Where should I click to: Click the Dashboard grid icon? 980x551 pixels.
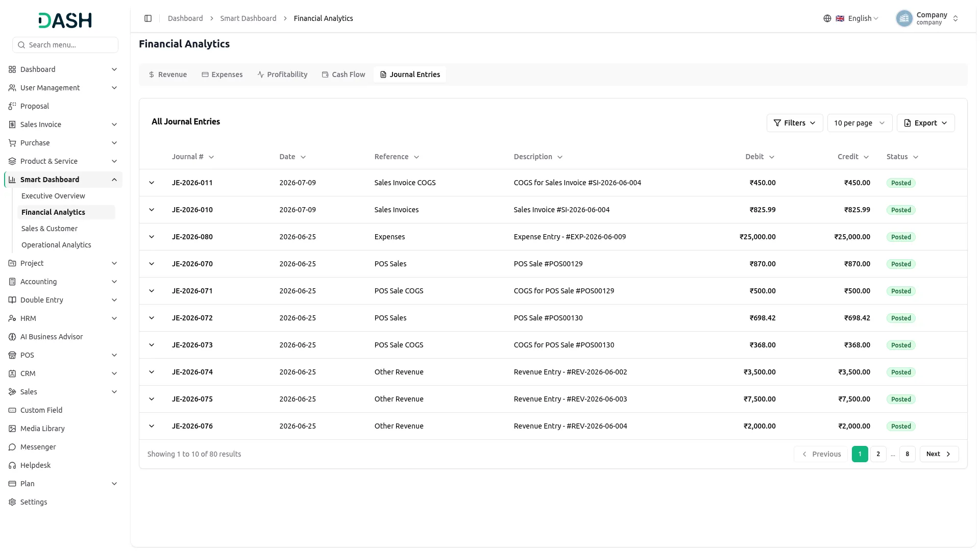12,69
